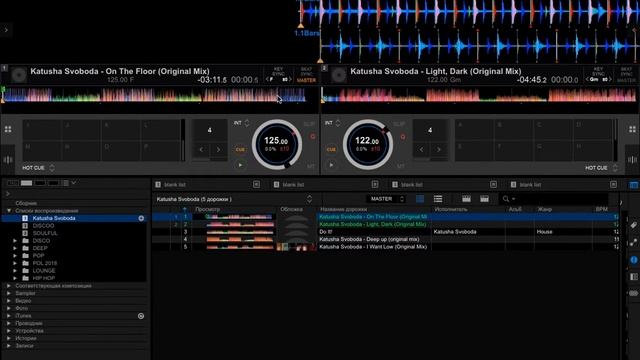Expand the iTunes tree section

[x=9, y=316]
